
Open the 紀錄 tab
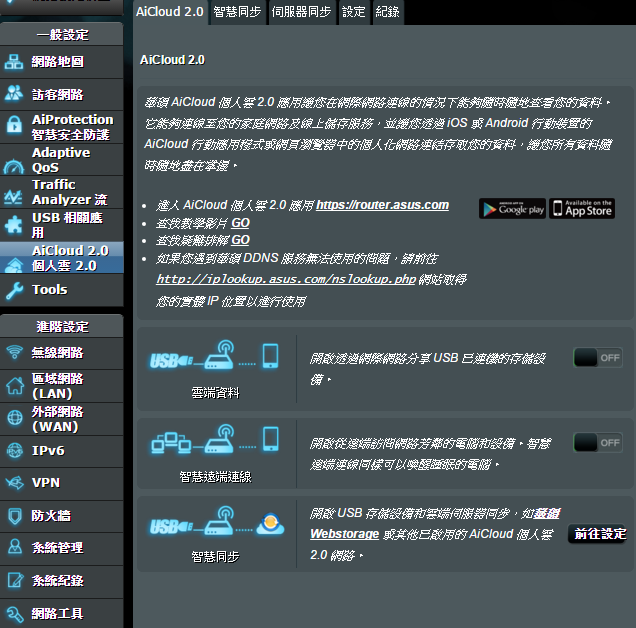coord(387,12)
